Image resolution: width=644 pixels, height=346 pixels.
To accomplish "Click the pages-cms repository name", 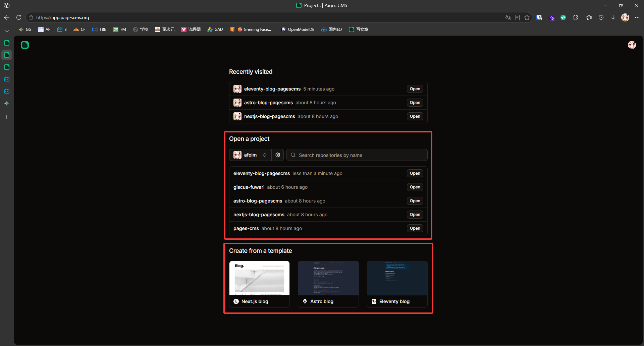I will coord(246,228).
